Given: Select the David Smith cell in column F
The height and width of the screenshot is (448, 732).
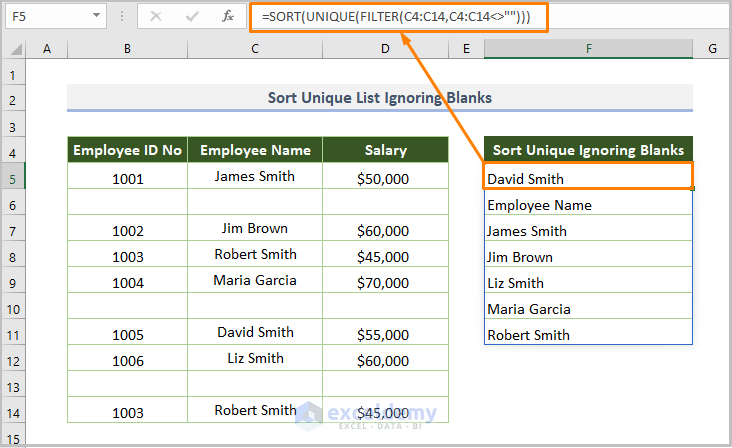Looking at the screenshot, I should click(588, 179).
